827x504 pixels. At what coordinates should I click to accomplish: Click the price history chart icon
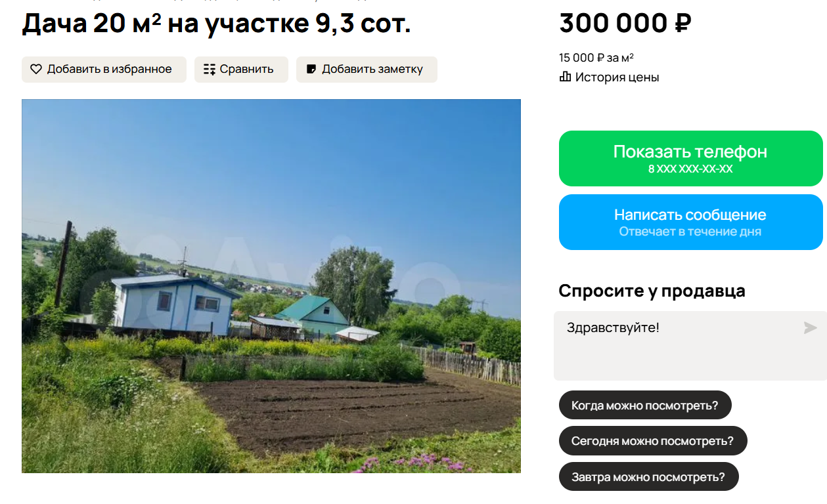click(x=565, y=77)
